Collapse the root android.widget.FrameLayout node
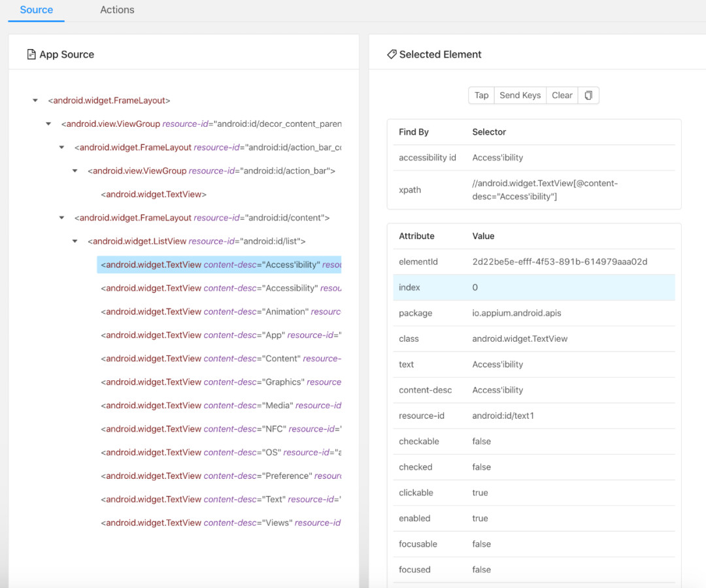The image size is (706, 588). pyautogui.click(x=35, y=101)
